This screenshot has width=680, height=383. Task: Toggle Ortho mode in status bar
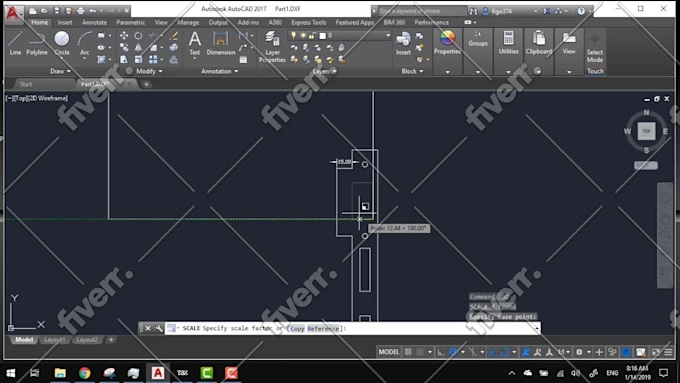[x=441, y=352]
